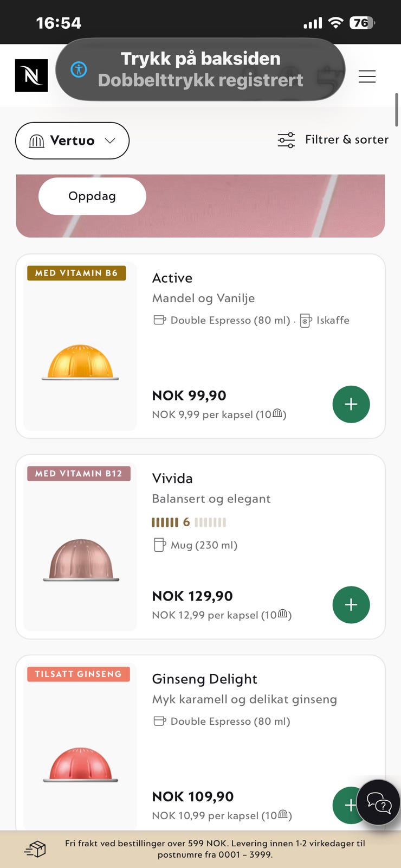The height and width of the screenshot is (868, 401).
Task: Open Filtrer & sorter options
Action: point(333,140)
